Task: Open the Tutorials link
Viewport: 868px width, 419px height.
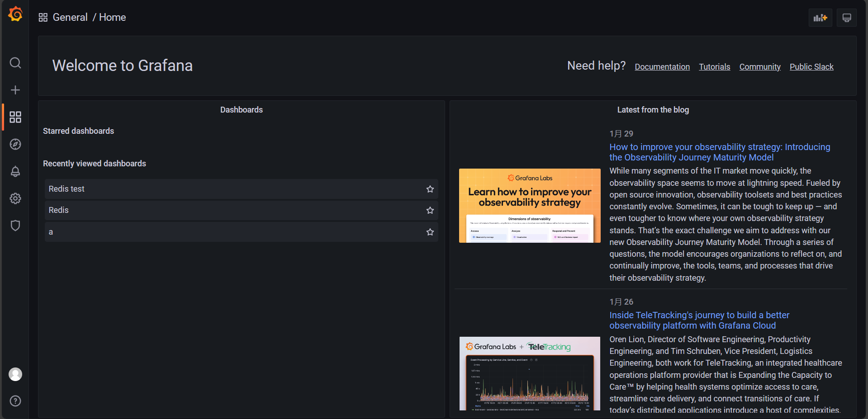Action: [715, 67]
